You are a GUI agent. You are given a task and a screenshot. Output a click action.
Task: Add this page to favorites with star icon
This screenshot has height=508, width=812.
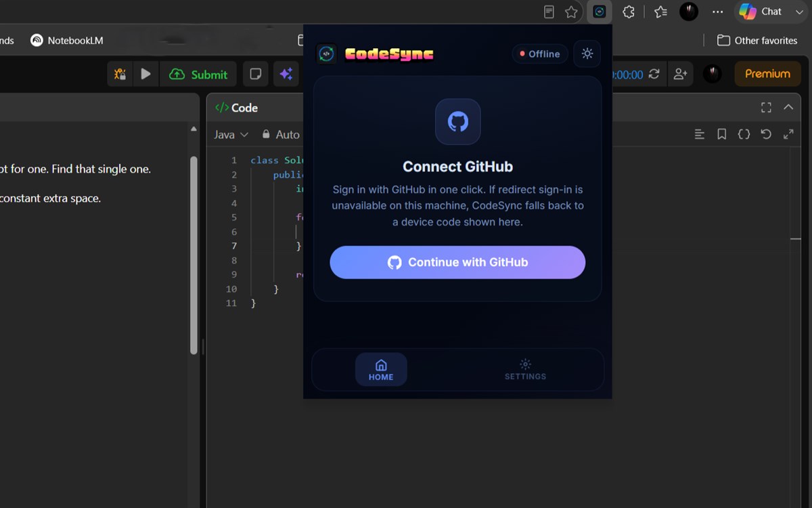571,12
